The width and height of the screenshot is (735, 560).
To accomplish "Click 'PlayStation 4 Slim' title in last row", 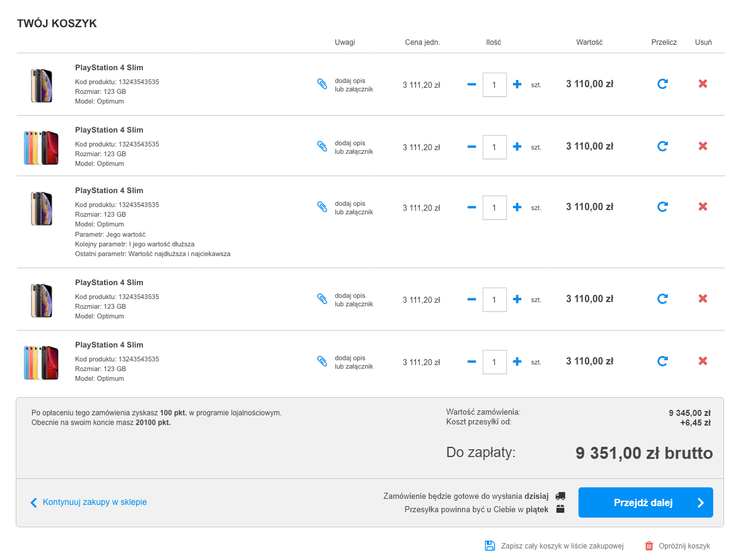I will (109, 345).
